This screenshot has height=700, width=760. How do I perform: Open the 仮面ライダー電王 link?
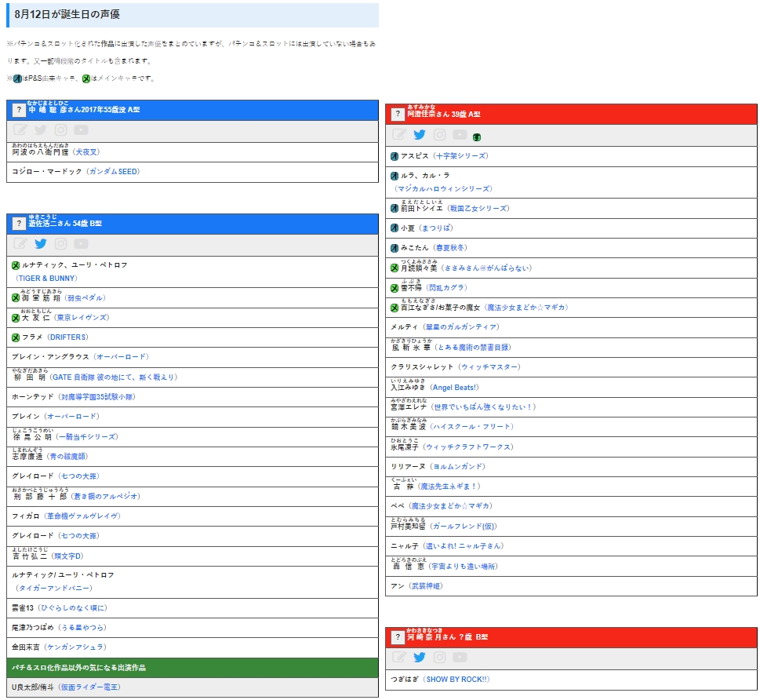[x=90, y=687]
